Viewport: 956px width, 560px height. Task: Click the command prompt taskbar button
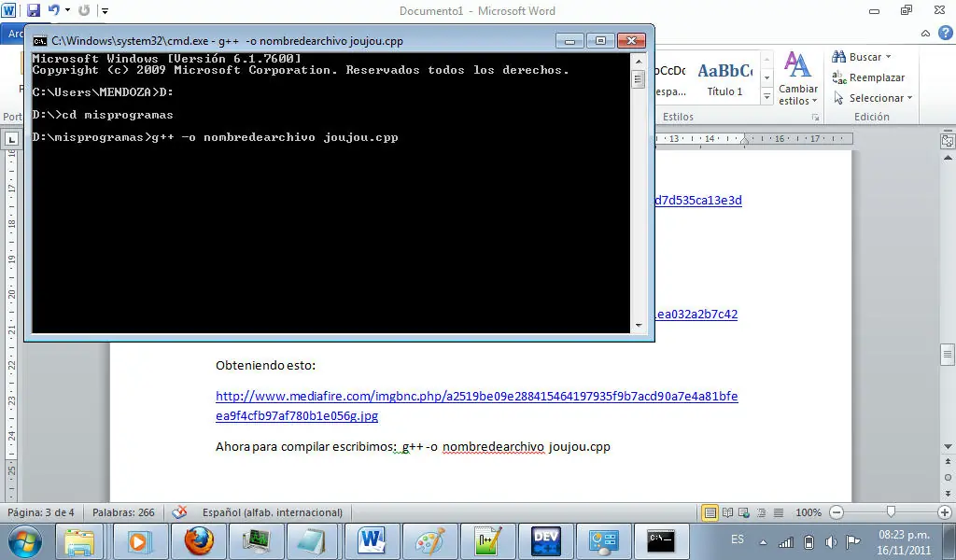[661, 541]
